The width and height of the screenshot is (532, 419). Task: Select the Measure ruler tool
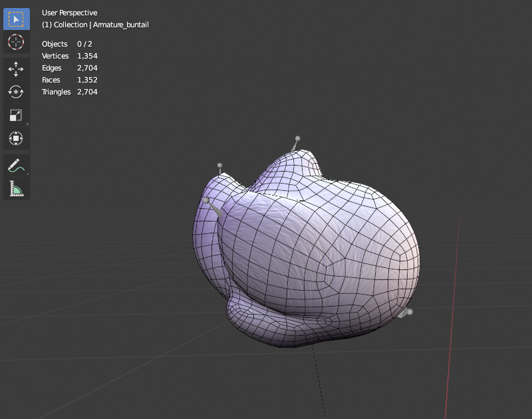(16, 189)
